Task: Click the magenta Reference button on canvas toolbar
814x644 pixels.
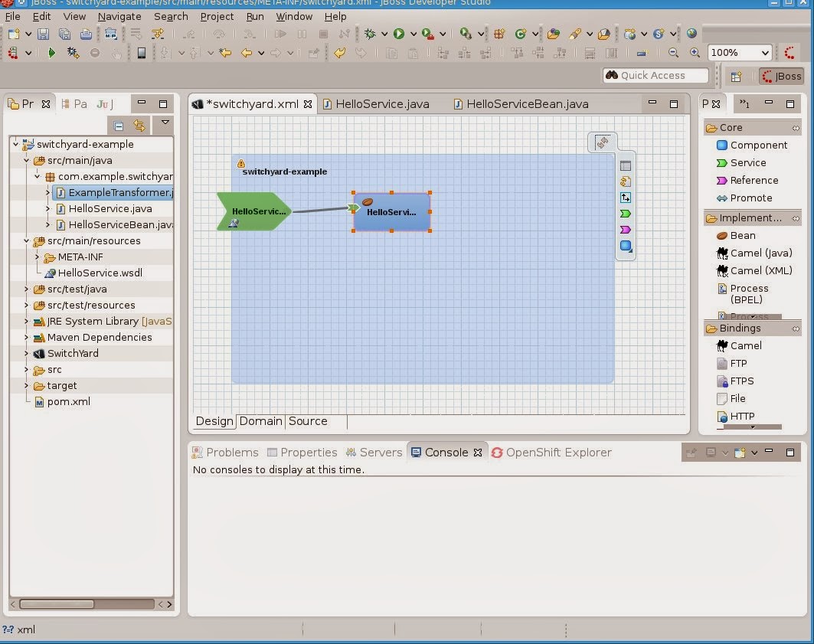Action: click(x=626, y=230)
